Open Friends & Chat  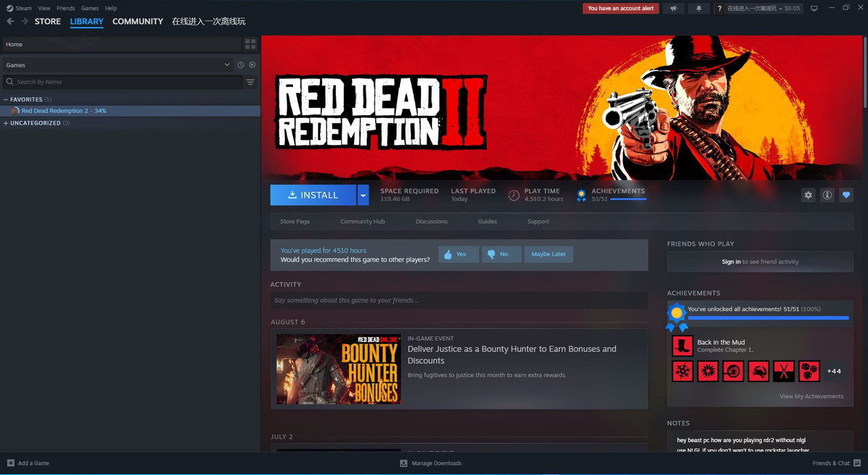pos(836,463)
